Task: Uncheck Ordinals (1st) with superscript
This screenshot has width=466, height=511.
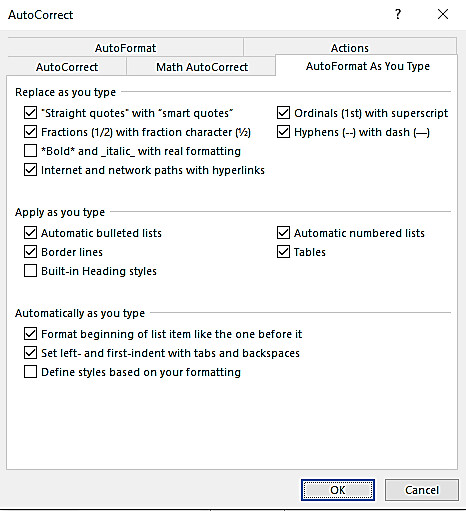Action: tap(283, 113)
